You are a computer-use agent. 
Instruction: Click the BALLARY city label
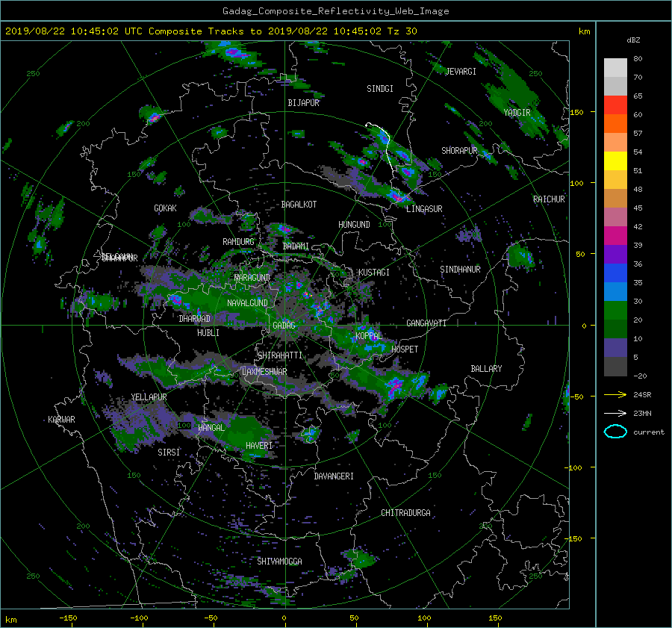(x=486, y=369)
